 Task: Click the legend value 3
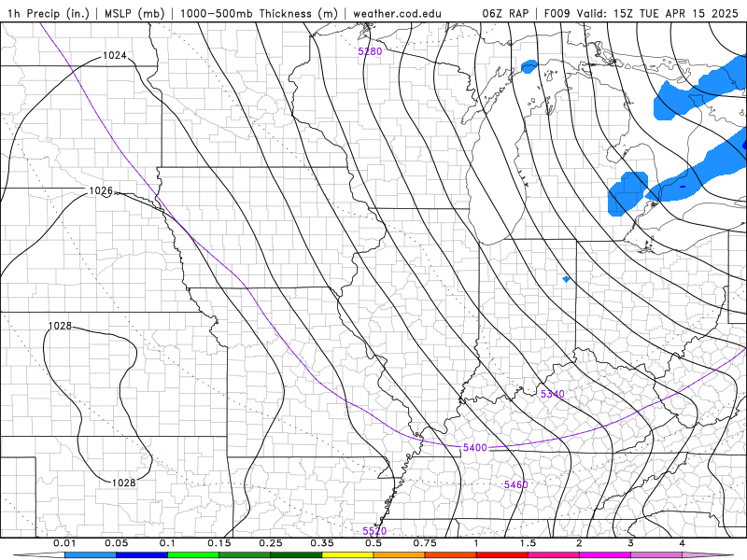point(630,543)
